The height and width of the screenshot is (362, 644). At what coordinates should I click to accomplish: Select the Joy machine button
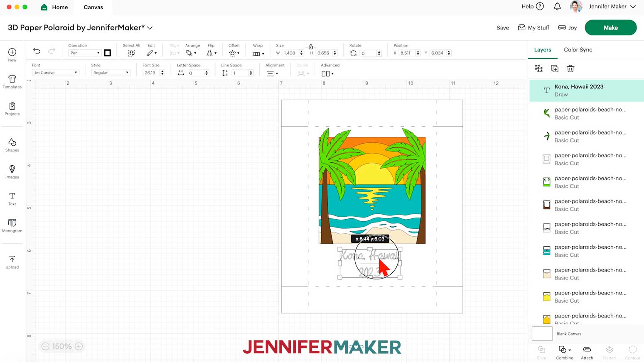click(568, 28)
